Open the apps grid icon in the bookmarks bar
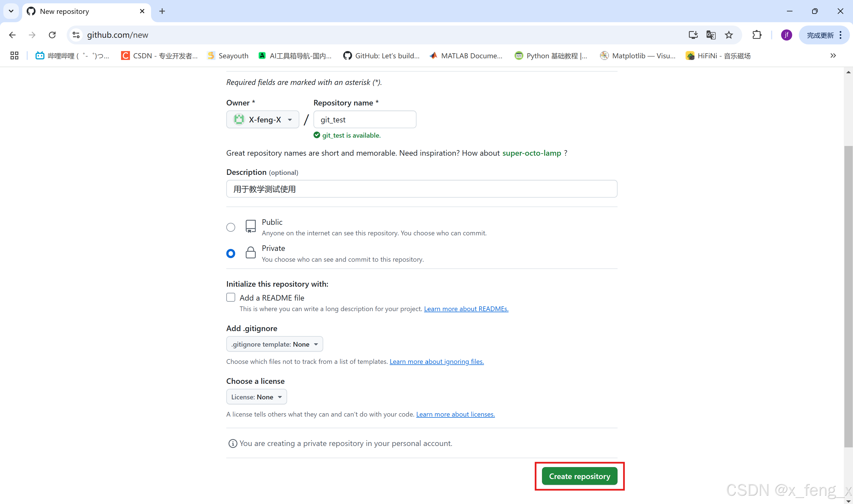This screenshot has height=504, width=853. (14, 56)
